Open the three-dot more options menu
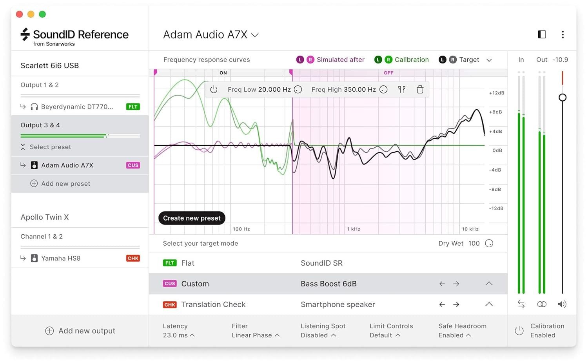Viewport: 588px width, 364px height. tap(563, 34)
